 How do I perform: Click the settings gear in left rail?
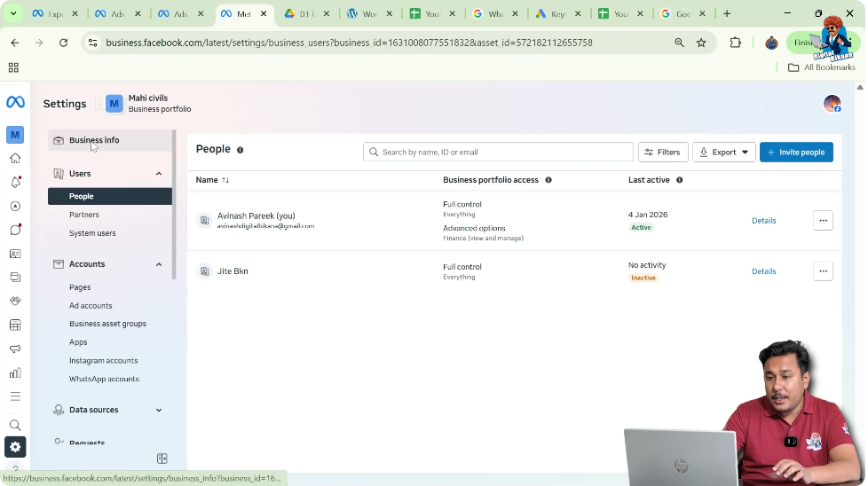coord(15,447)
